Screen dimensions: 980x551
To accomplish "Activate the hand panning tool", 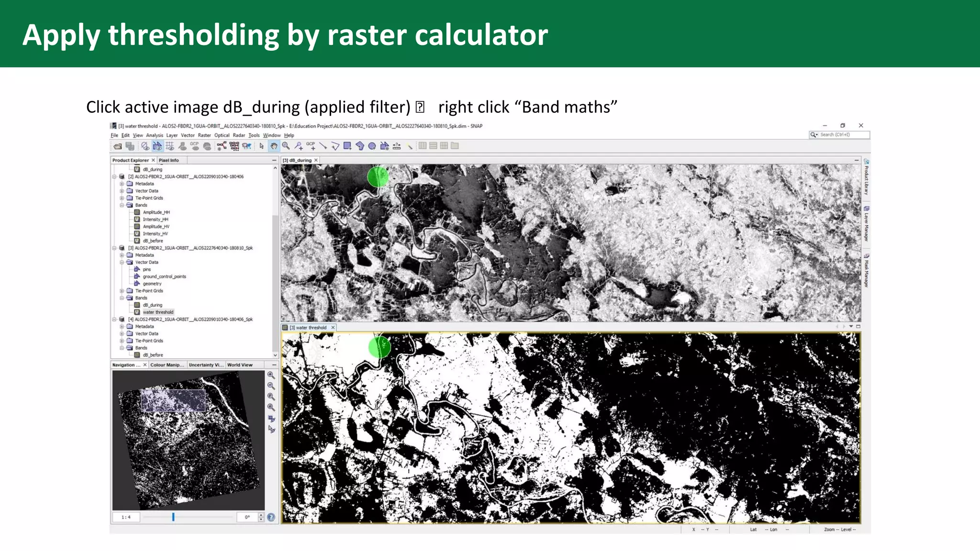I will tap(274, 146).
